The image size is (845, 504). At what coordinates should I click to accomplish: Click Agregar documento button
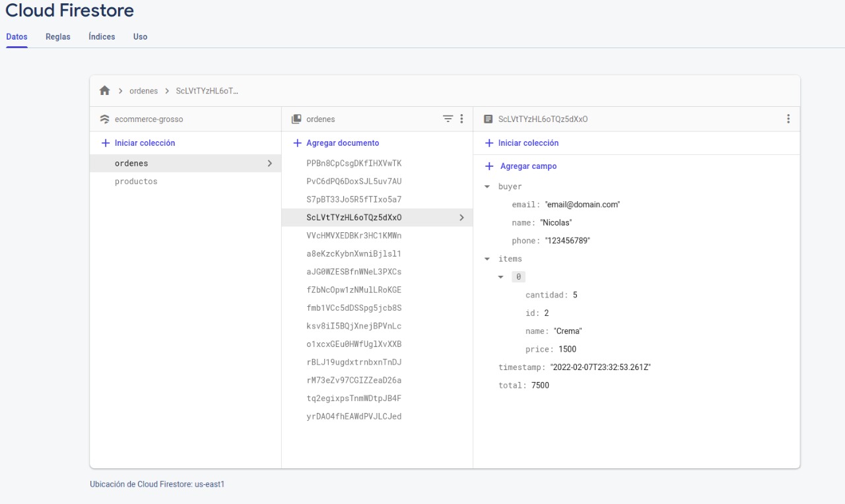(343, 142)
